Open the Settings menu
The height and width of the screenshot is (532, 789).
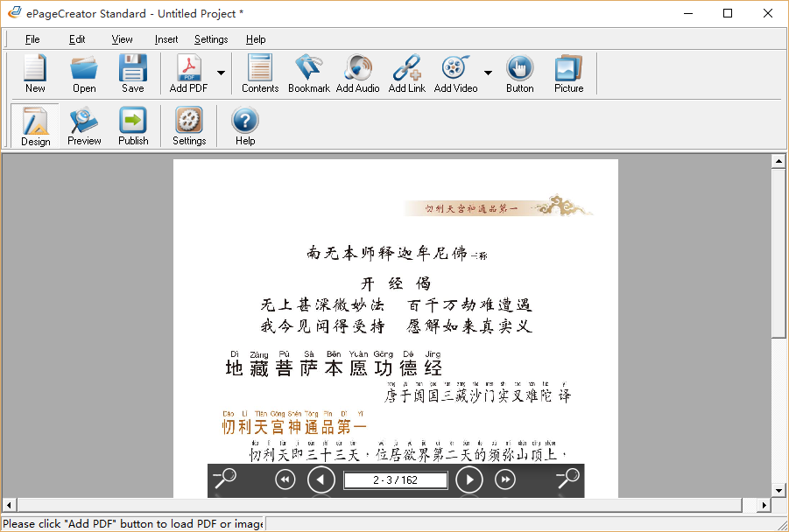(x=211, y=39)
